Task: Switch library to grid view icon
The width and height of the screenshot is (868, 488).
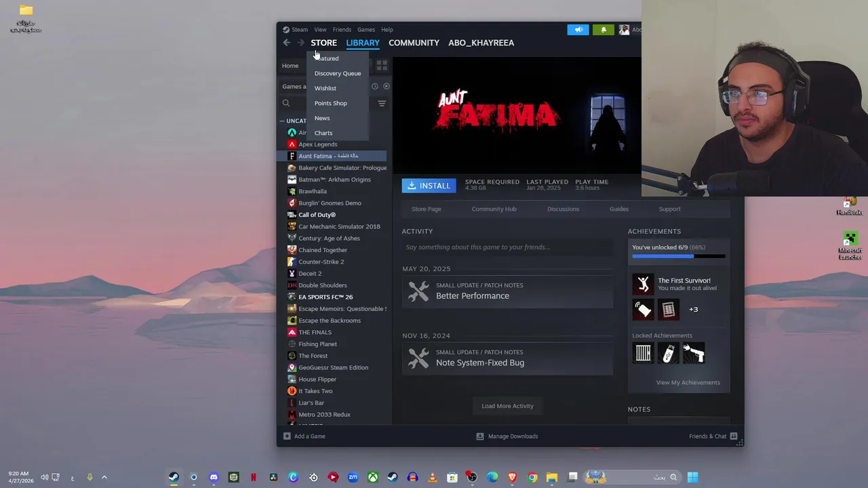Action: [382, 66]
